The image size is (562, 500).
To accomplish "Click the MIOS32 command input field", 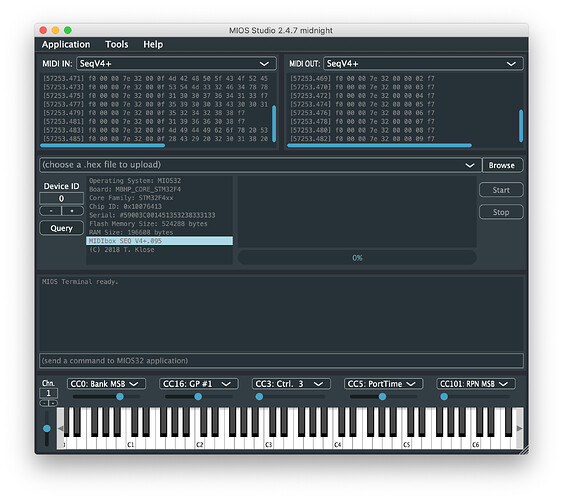I will click(281, 361).
